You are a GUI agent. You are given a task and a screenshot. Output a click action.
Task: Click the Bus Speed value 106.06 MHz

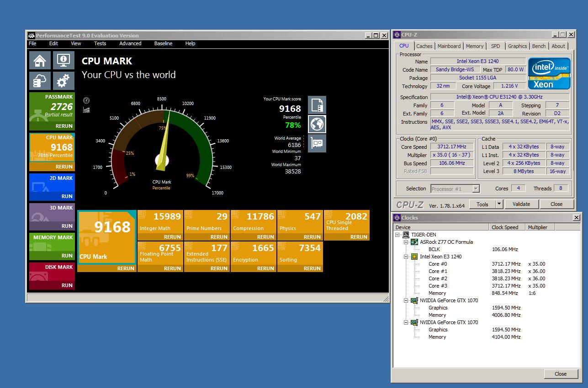pos(451,163)
